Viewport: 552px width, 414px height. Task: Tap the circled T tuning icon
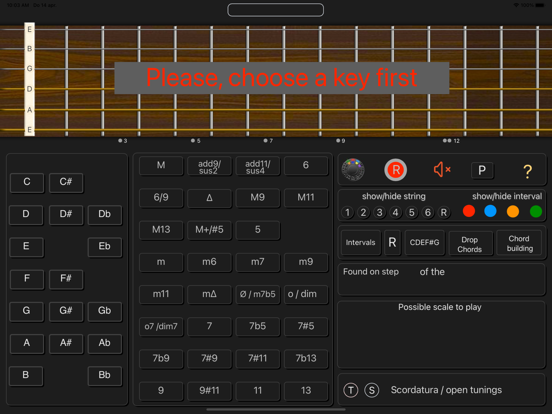pos(351,390)
